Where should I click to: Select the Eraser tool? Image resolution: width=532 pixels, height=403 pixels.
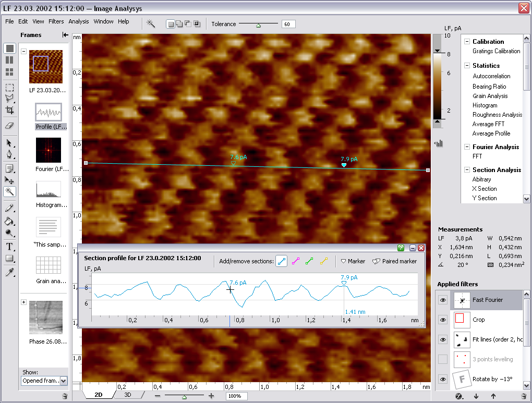point(9,126)
